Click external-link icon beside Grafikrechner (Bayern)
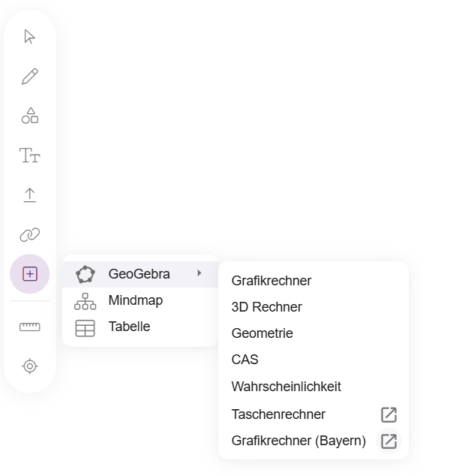The height and width of the screenshot is (476, 450). point(388,441)
